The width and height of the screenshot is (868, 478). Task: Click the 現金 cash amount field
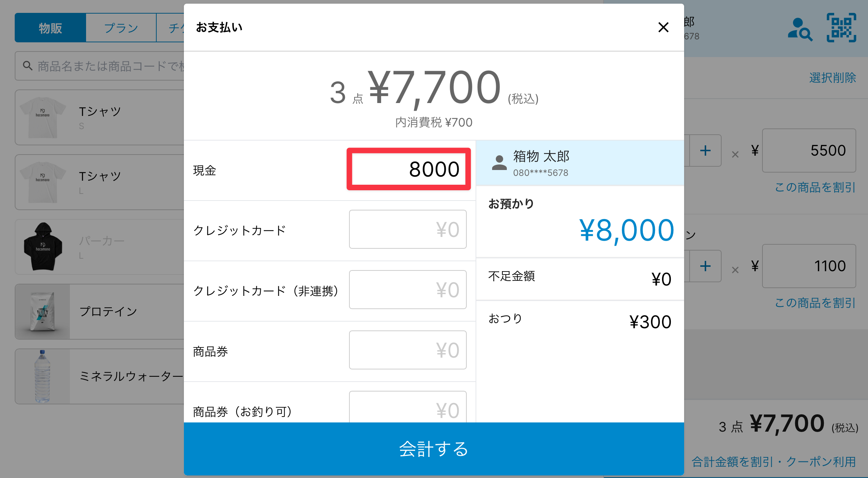[408, 169]
